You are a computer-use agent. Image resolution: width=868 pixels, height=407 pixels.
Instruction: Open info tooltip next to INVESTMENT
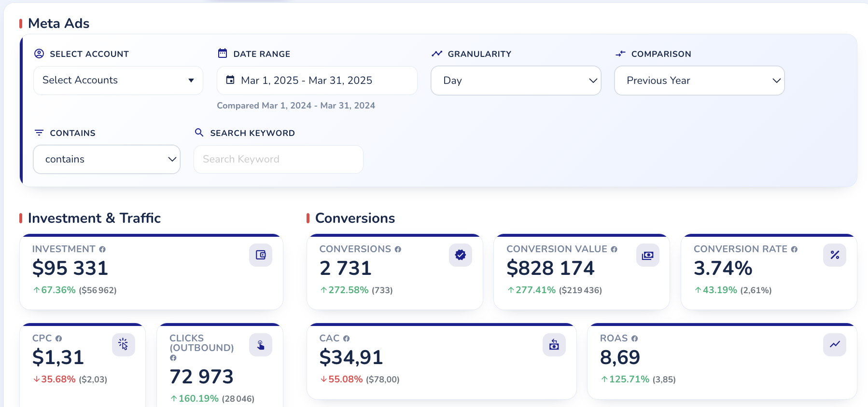click(102, 249)
